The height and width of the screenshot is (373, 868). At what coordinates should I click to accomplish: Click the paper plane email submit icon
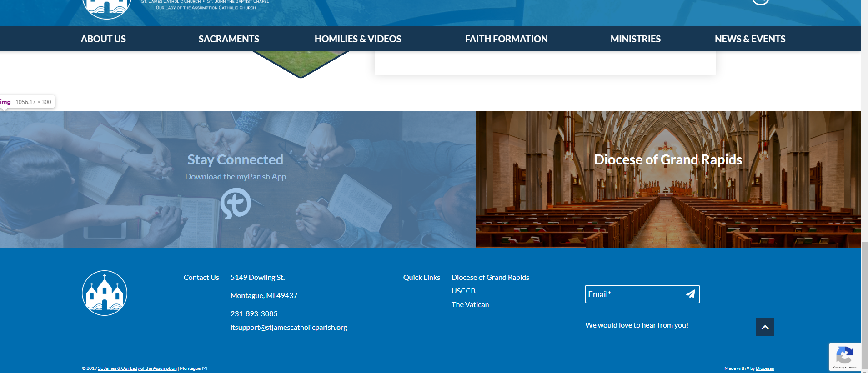tap(690, 294)
